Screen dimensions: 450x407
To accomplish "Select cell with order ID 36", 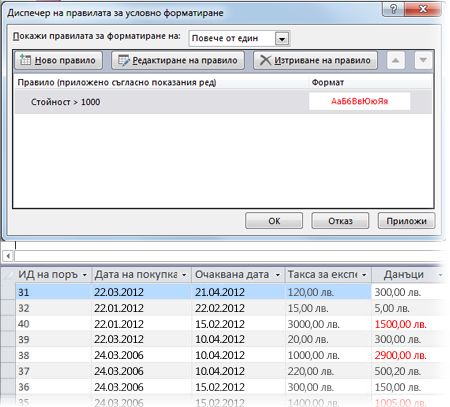I will click(x=53, y=387).
